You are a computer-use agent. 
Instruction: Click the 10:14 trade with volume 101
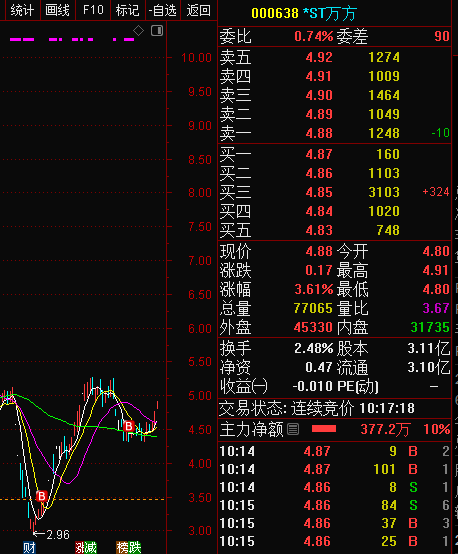(334, 470)
